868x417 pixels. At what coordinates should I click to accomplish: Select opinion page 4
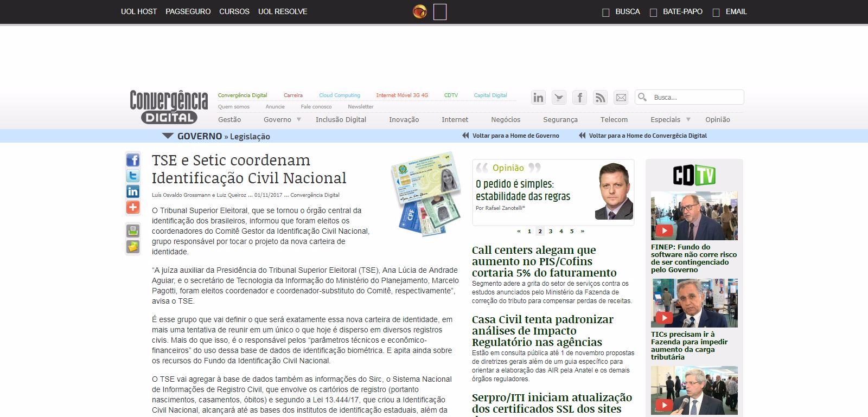(x=561, y=231)
